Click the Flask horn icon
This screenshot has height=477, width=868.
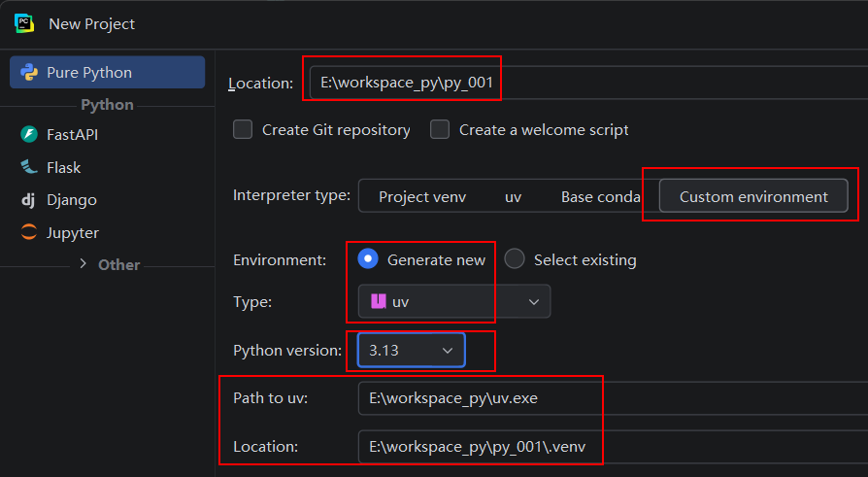pos(29,167)
